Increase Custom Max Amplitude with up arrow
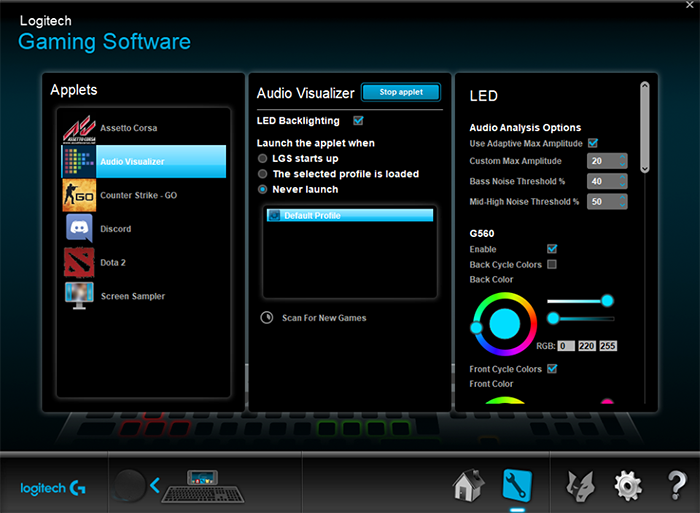 click(x=622, y=157)
